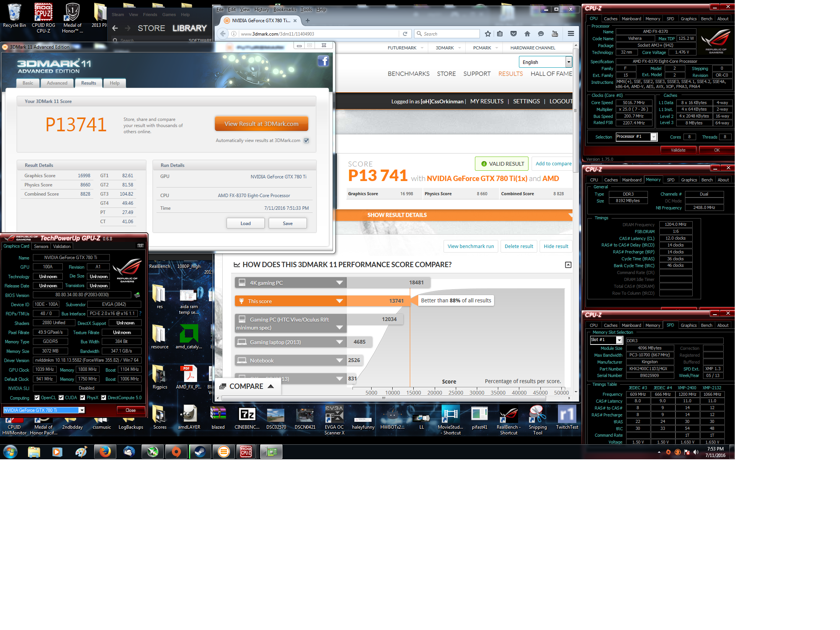
Task: Toggle DirectCompute 5.0 checkbox in GPU-Z
Action: coord(104,397)
